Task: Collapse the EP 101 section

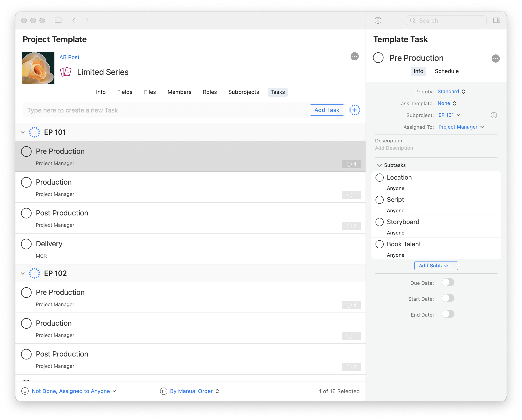Action: [23, 132]
